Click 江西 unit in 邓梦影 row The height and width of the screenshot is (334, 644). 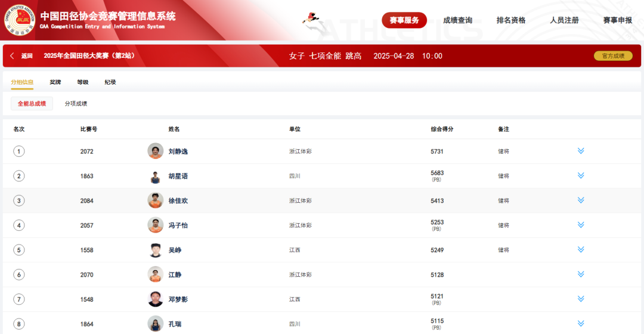tap(295, 299)
